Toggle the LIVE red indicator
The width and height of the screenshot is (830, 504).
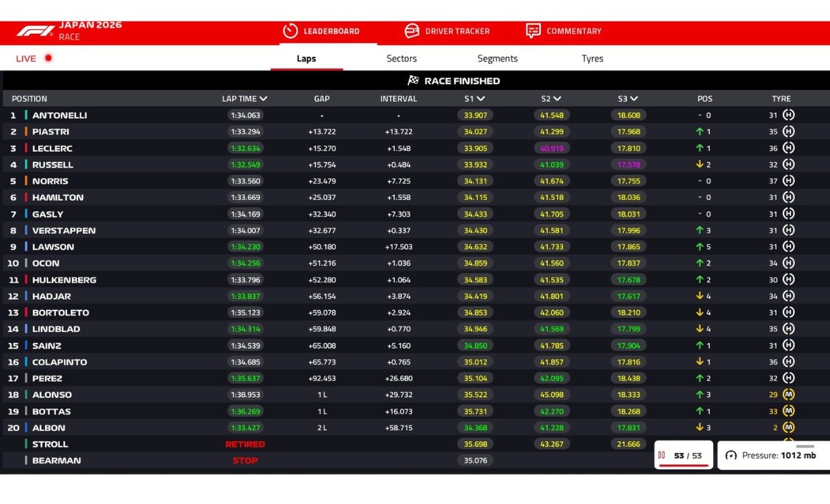tap(48, 58)
